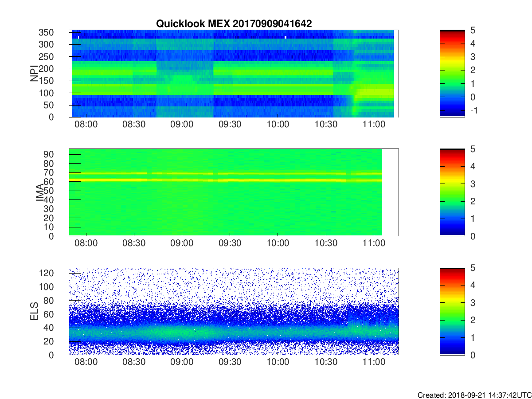
Task: Click the ELS y-axis label
Action: click(34, 311)
